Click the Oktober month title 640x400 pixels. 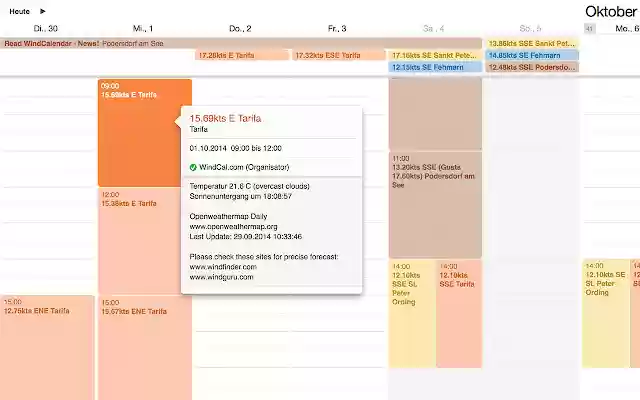coord(611,11)
